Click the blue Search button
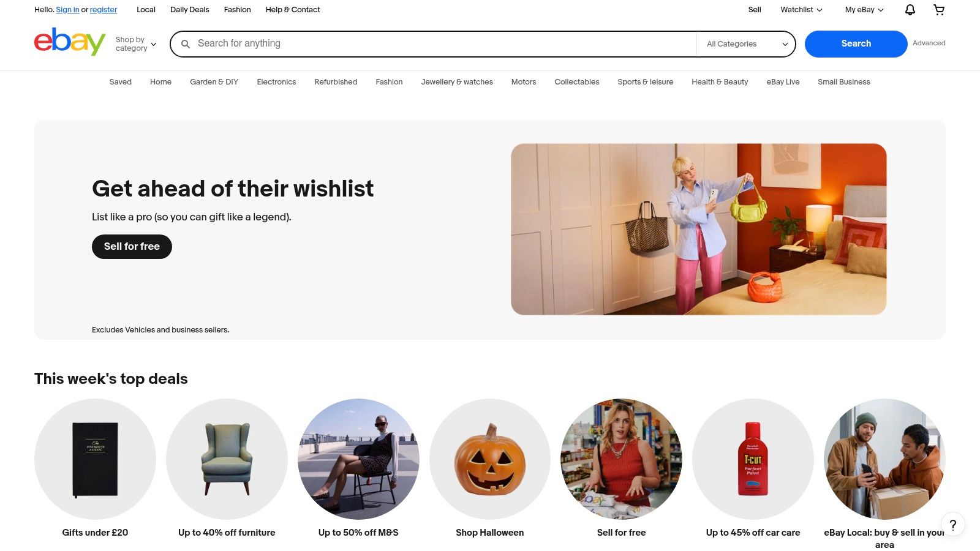 (856, 44)
